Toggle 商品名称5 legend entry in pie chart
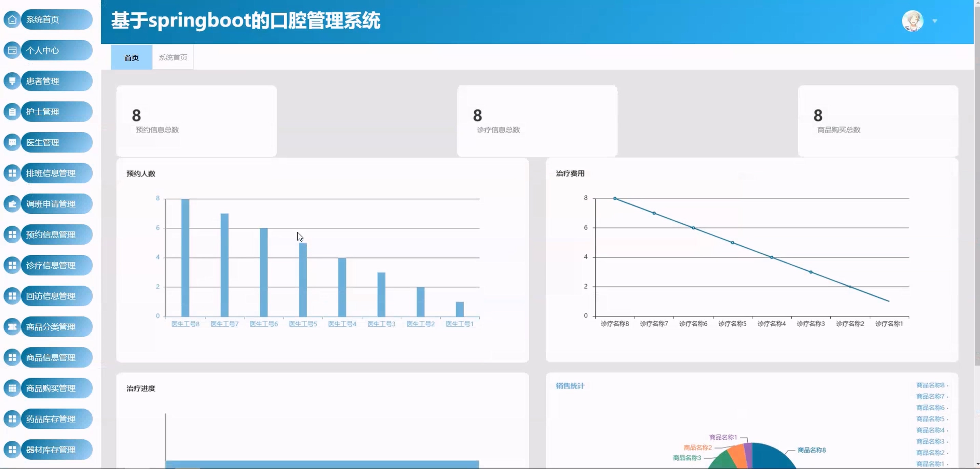The width and height of the screenshot is (980, 469). tap(930, 419)
